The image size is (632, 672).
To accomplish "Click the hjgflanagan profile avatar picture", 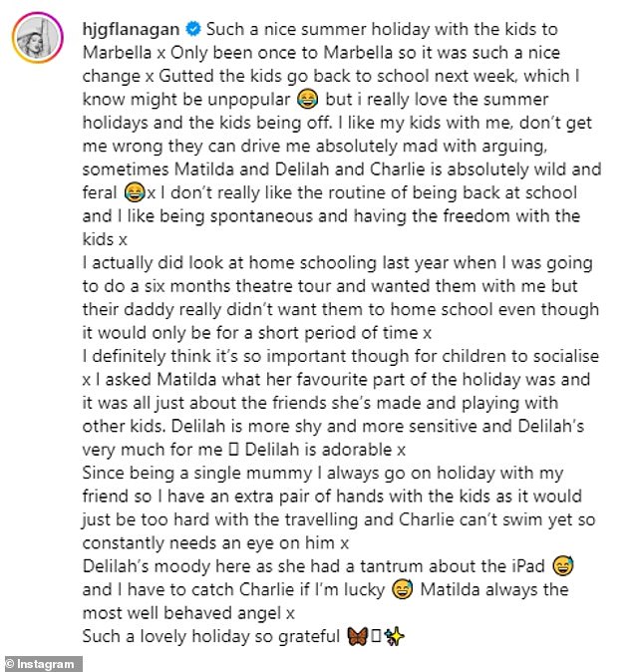I will pos(34,37).
